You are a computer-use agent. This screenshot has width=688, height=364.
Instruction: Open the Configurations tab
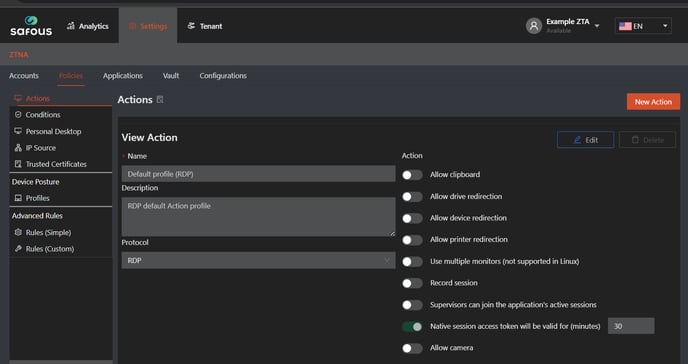tap(223, 76)
